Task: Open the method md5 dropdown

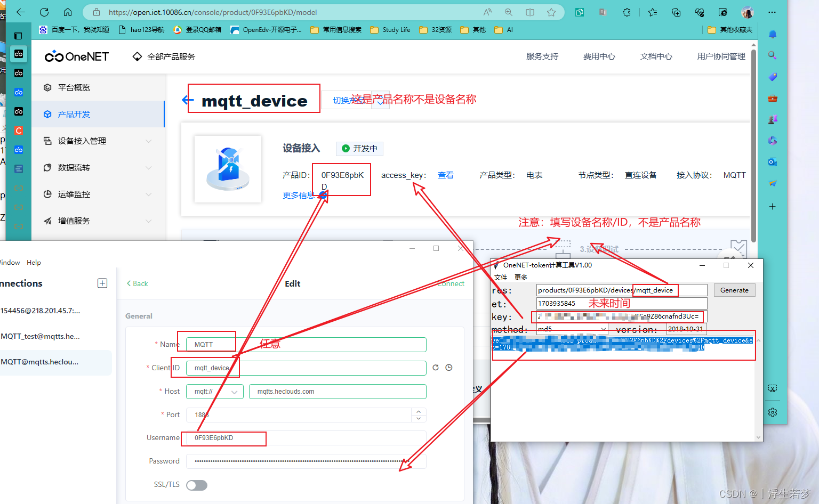Action: pyautogui.click(x=572, y=329)
